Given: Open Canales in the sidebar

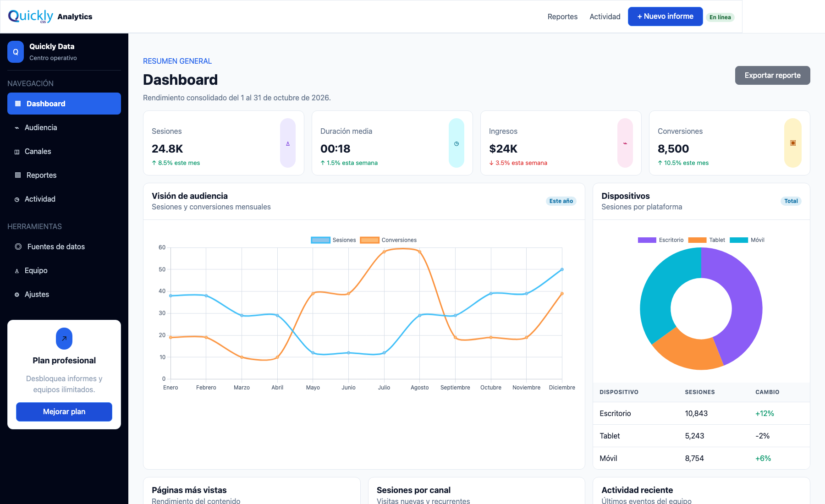Looking at the screenshot, I should [64, 151].
